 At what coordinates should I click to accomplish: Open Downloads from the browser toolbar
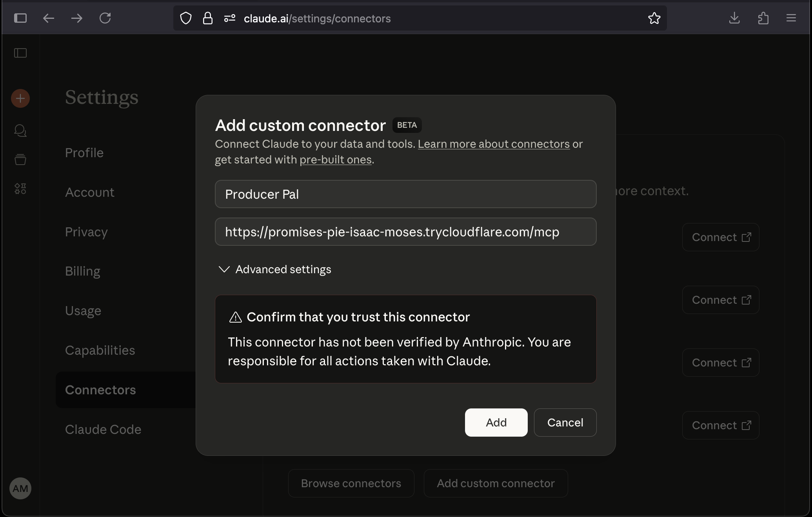click(734, 18)
